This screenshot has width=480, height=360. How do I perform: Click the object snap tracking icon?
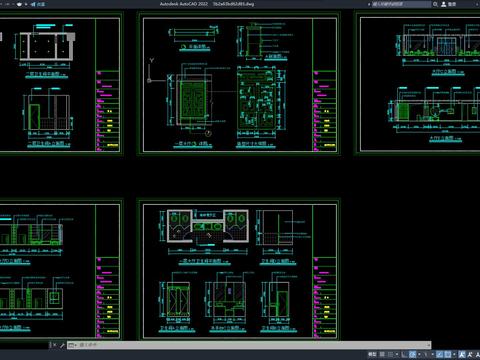point(440,354)
